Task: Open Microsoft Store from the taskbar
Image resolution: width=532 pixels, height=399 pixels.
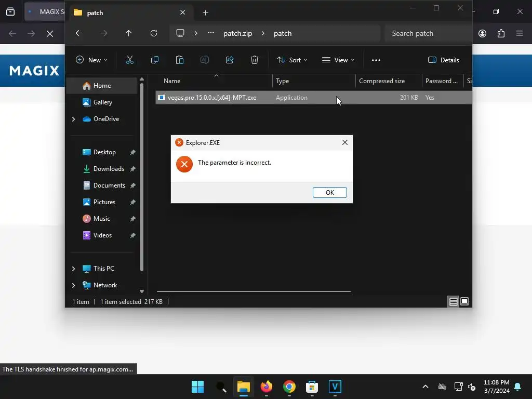Action: coord(312,387)
